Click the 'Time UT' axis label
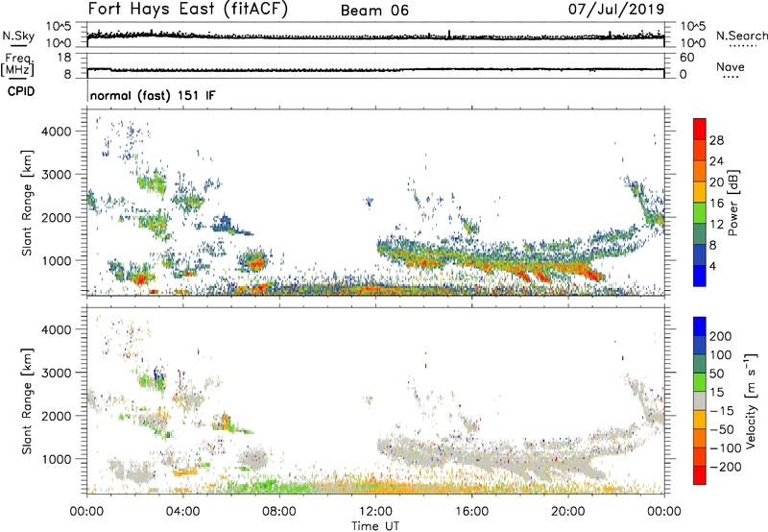The width and height of the screenshot is (768, 532). [375, 526]
